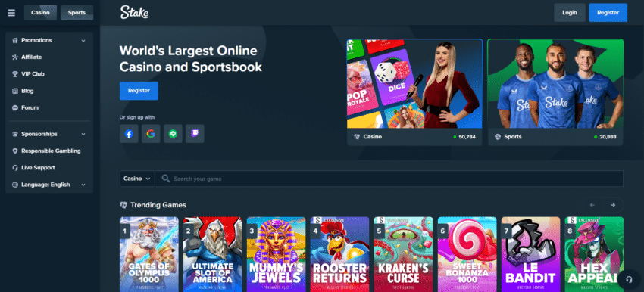Sign up with Twitch icon
Viewport: 644px width, 292px height.
[195, 134]
